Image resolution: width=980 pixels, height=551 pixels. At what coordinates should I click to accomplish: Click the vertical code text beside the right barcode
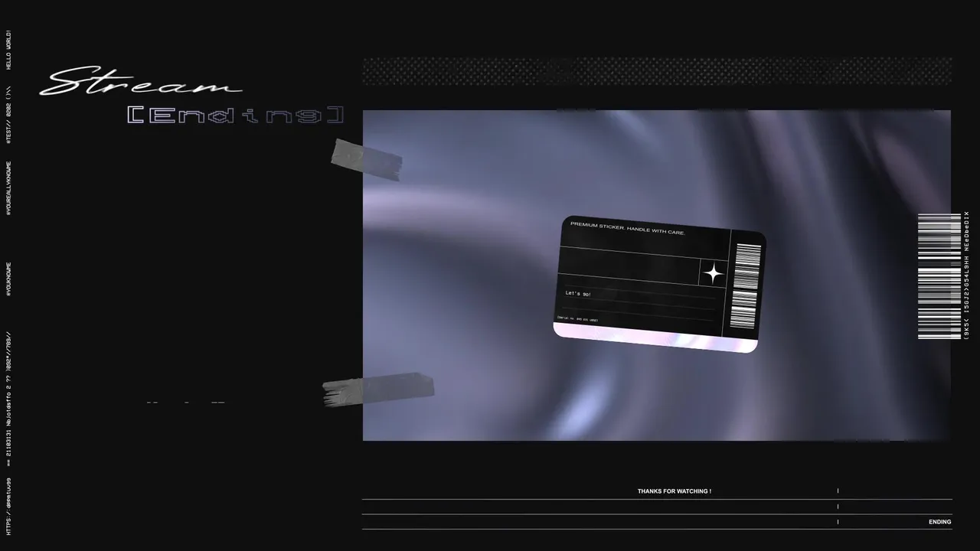coord(967,276)
